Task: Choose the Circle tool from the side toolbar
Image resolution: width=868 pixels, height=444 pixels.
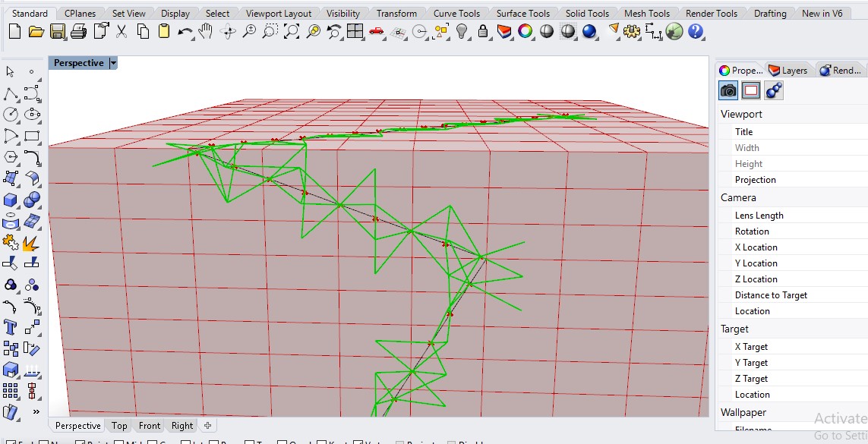Action: pos(10,114)
